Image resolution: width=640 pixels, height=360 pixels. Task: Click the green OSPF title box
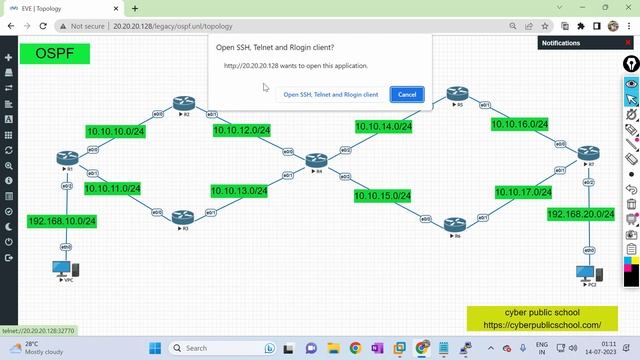tap(55, 53)
